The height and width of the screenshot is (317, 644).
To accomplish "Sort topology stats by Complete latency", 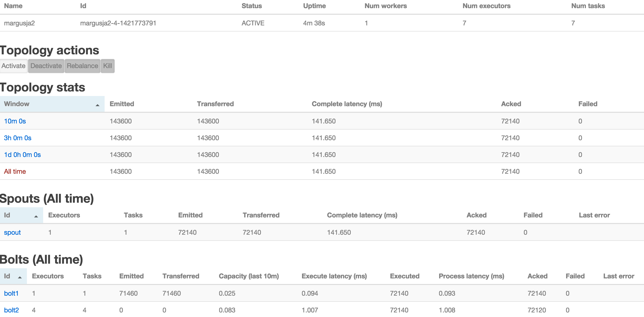I will (347, 104).
